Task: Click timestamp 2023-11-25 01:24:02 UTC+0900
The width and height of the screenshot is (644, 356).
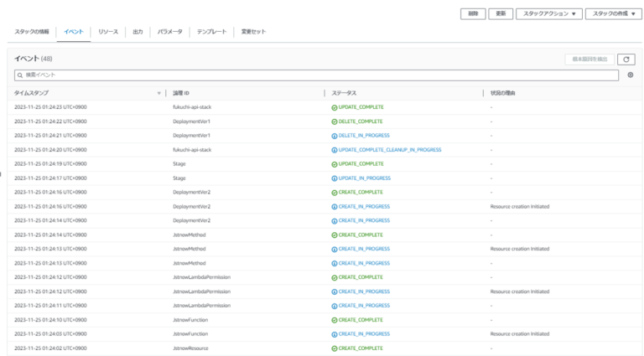Action: (50, 348)
